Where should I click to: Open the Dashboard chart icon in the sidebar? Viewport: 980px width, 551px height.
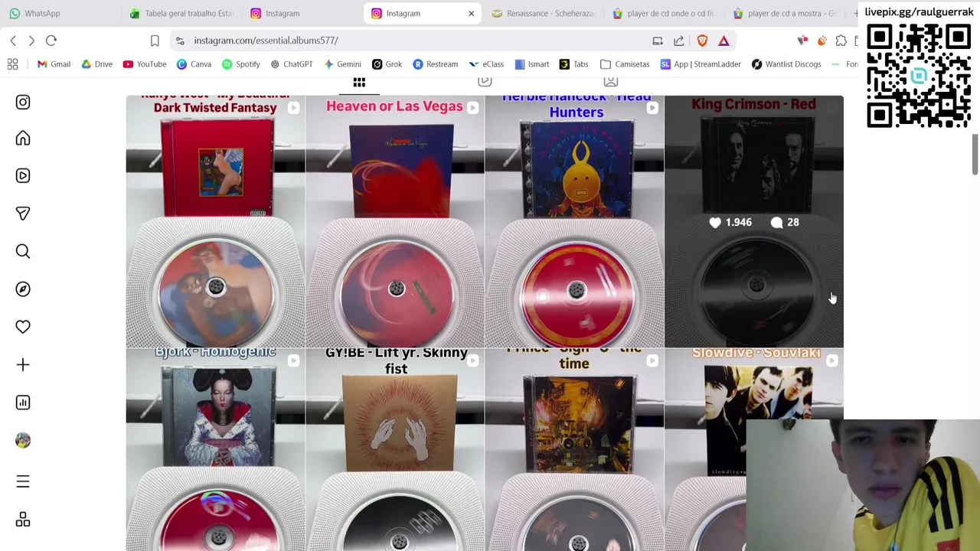tap(23, 403)
